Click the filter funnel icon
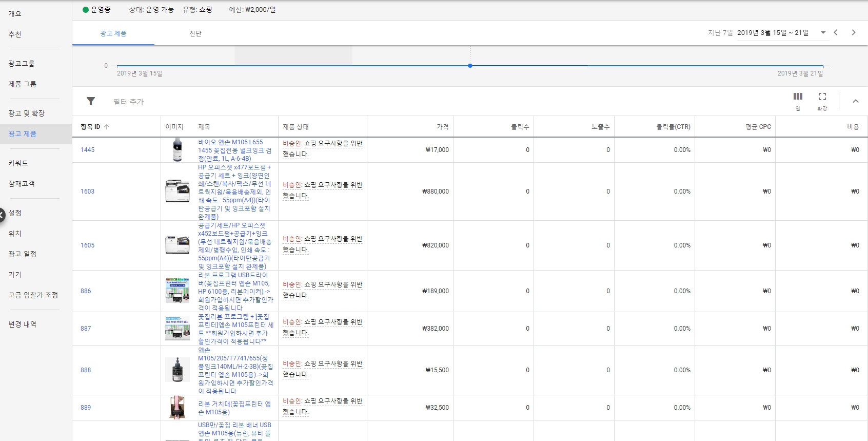 (x=91, y=101)
